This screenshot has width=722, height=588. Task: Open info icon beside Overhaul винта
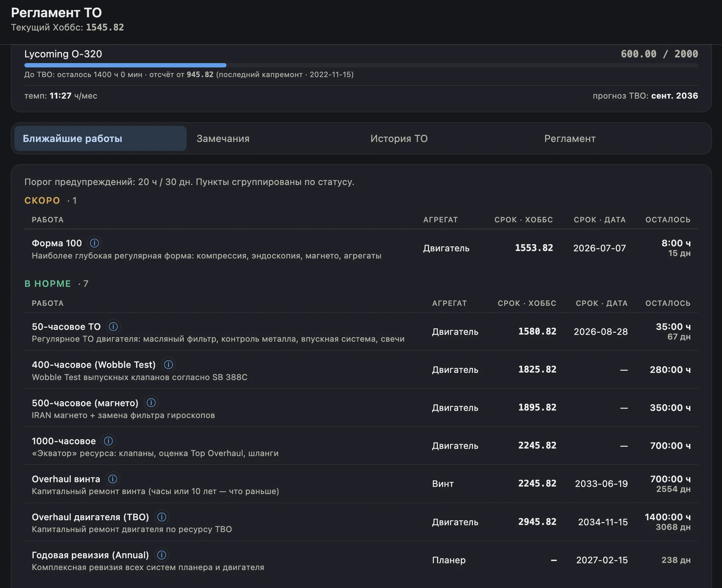(x=113, y=479)
